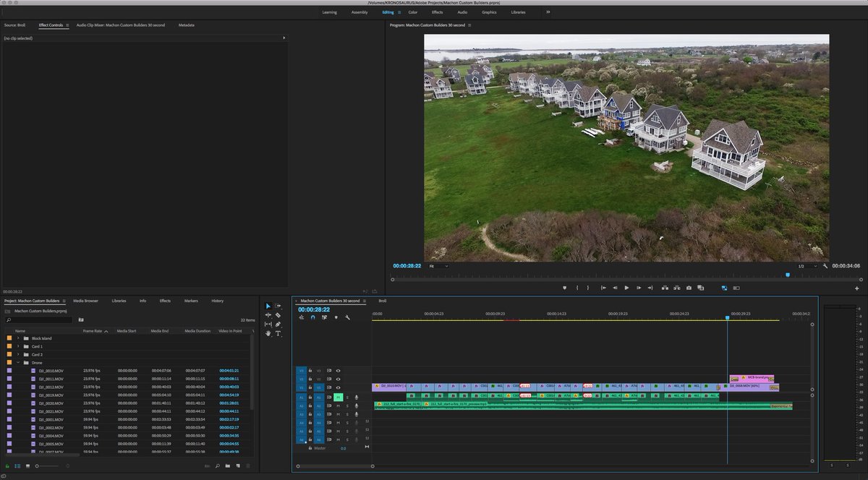This screenshot has height=480, width=868.
Task: Select DJI_0019.MOV in the project list
Action: click(51, 395)
